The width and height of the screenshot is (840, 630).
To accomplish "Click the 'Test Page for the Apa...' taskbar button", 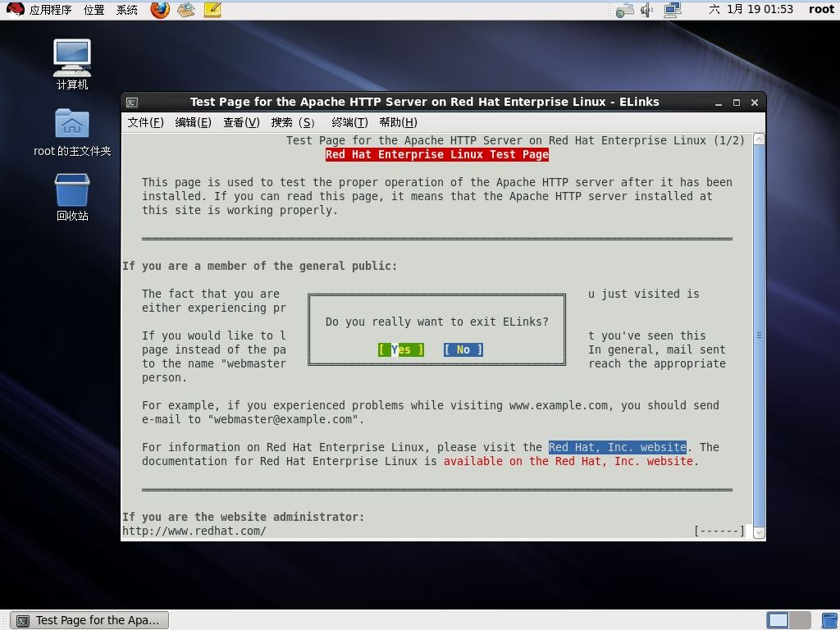I will click(89, 620).
